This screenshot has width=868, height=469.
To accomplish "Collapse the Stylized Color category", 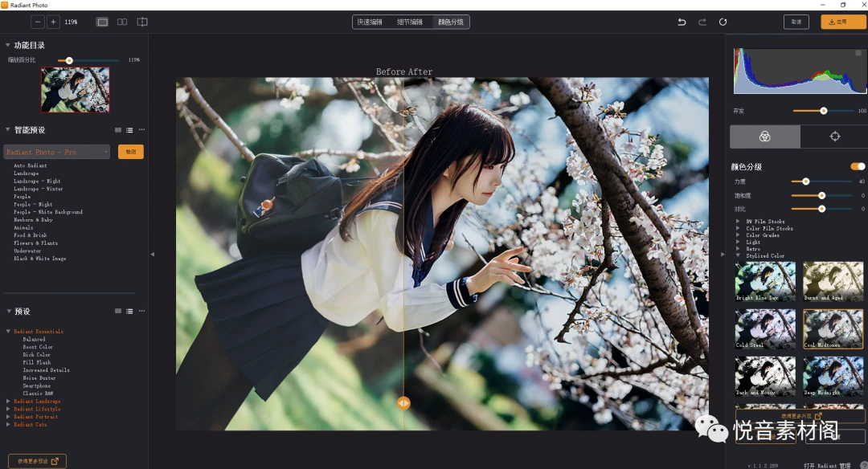I will click(x=738, y=255).
